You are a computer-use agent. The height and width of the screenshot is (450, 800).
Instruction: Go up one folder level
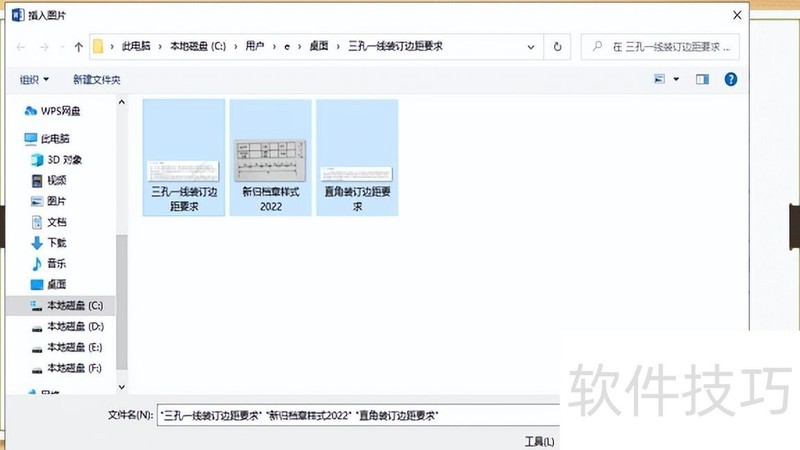tap(78, 47)
